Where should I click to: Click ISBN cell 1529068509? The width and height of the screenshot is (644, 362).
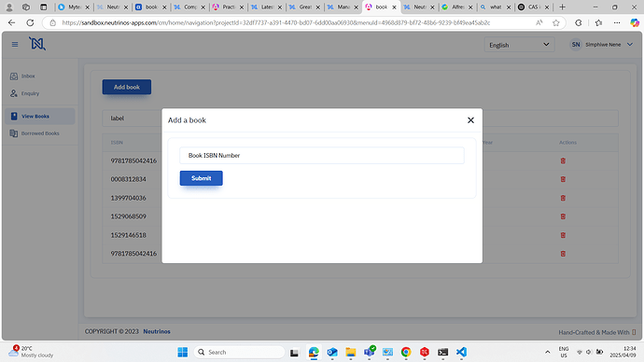pos(128,216)
